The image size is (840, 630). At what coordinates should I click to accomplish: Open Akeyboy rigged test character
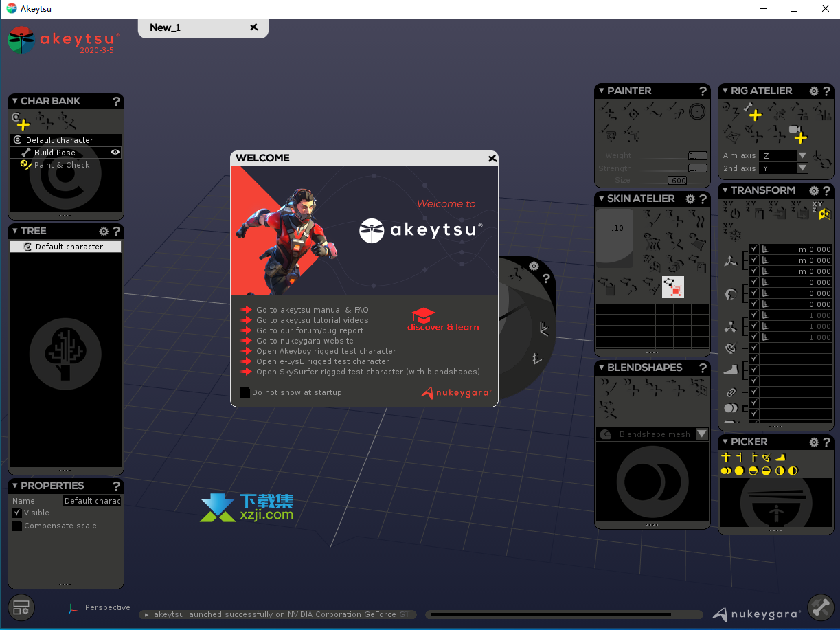click(326, 352)
